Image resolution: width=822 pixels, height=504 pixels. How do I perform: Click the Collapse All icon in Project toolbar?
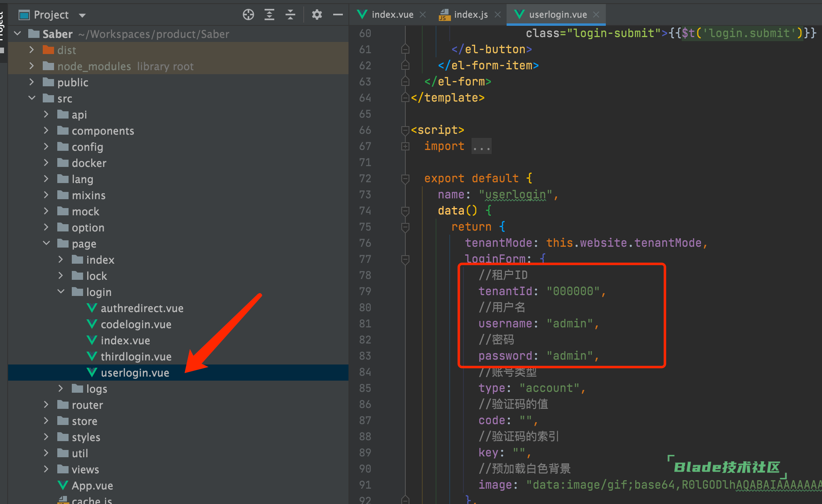(x=290, y=15)
